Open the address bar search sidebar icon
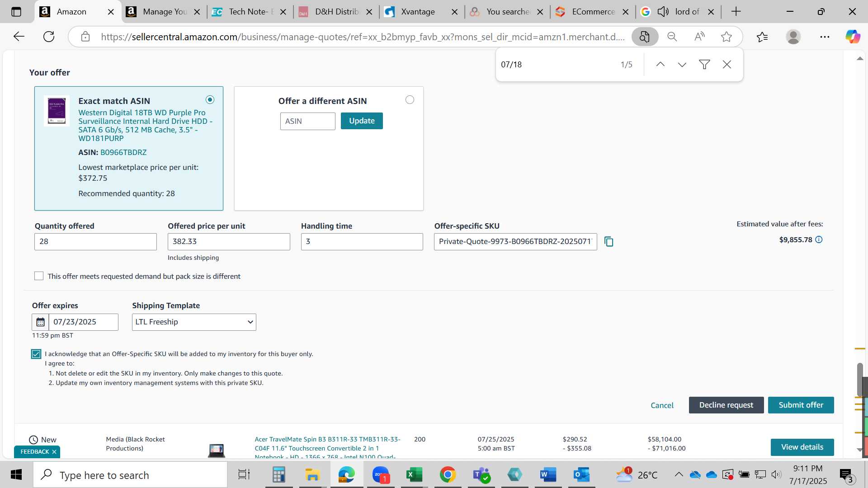Image resolution: width=868 pixels, height=488 pixels. (x=645, y=37)
